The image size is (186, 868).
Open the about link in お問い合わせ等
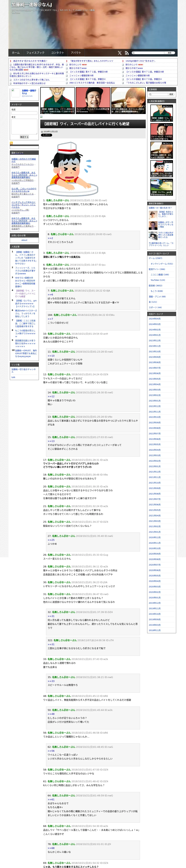click(x=24, y=240)
